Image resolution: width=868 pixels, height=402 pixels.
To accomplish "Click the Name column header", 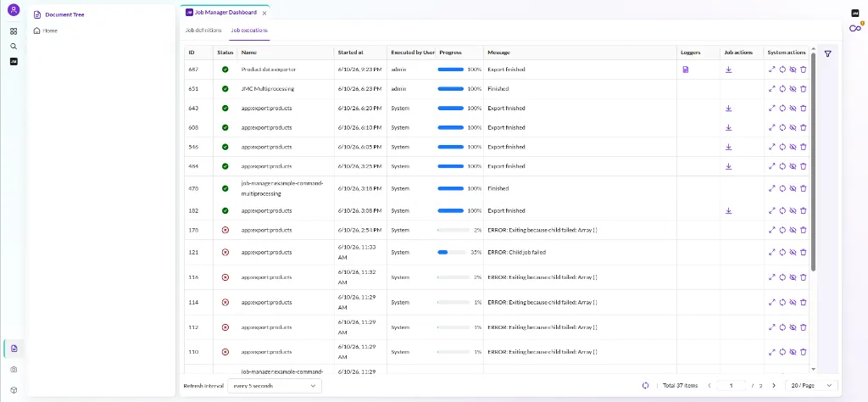I will pos(286,53).
